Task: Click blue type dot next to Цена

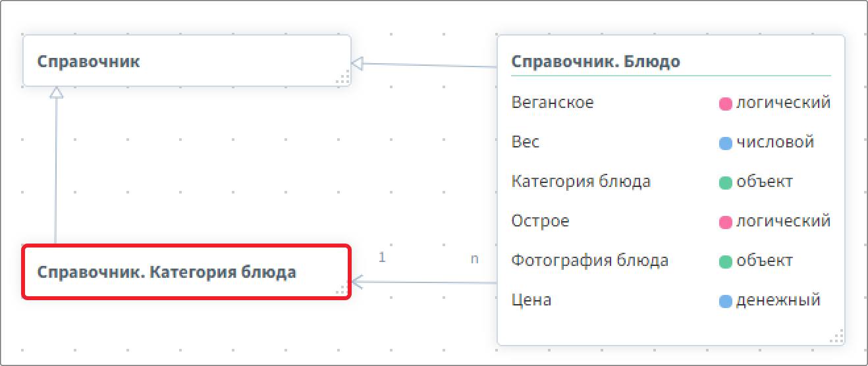Action: [726, 301]
